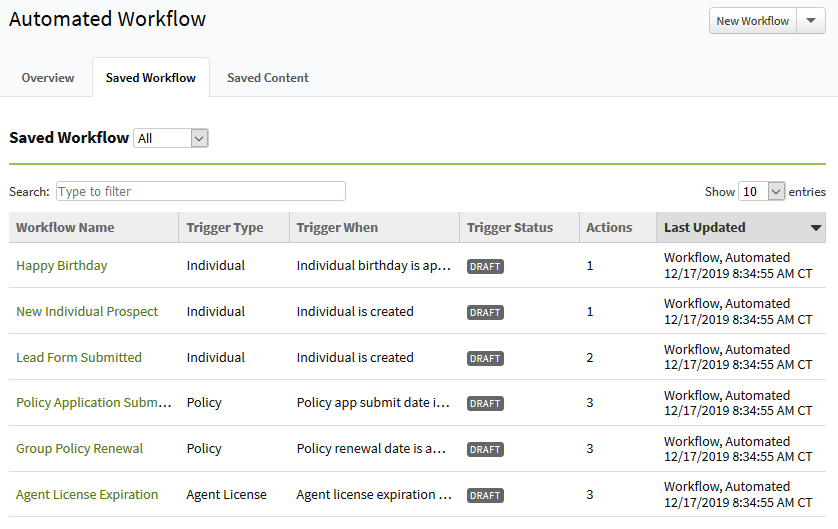
Task: Click the DRAFT badge for New Individual Prospect
Action: [485, 312]
